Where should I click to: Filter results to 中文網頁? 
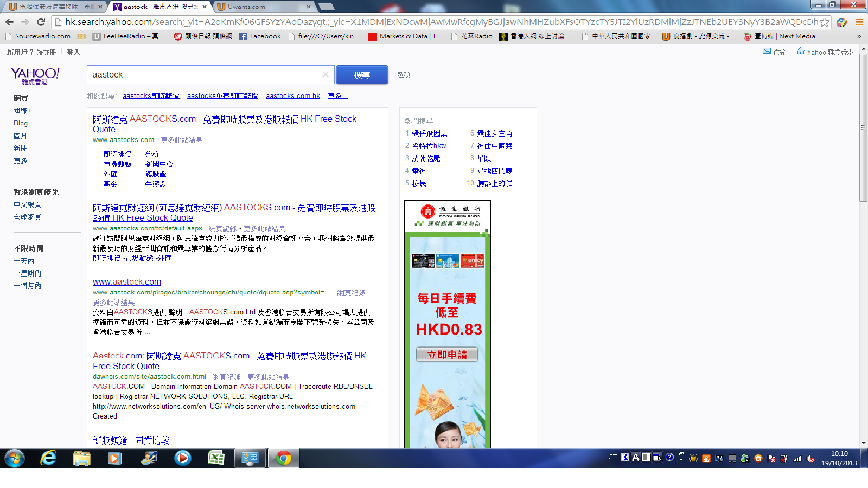click(27, 204)
